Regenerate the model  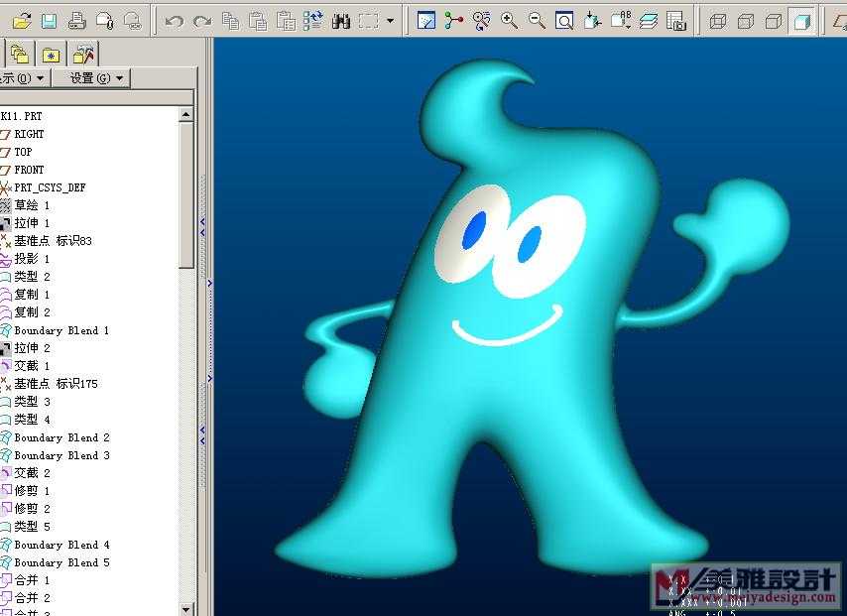pos(313,21)
